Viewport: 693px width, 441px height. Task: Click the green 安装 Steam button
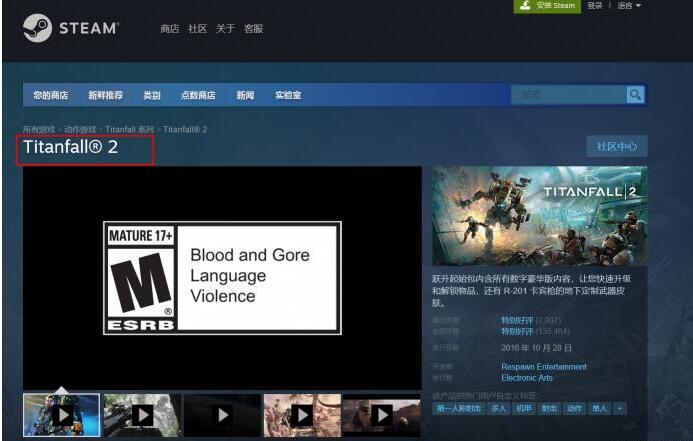coord(547,6)
